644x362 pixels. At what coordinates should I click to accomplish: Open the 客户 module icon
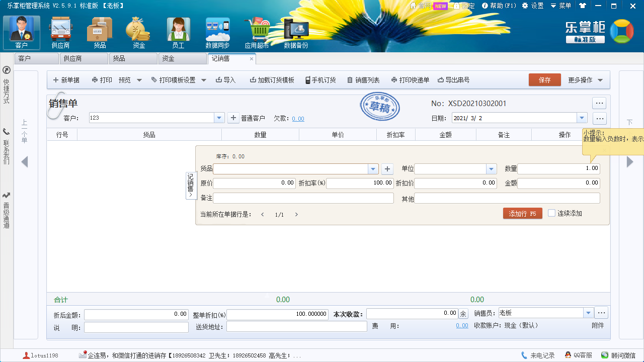(x=21, y=30)
